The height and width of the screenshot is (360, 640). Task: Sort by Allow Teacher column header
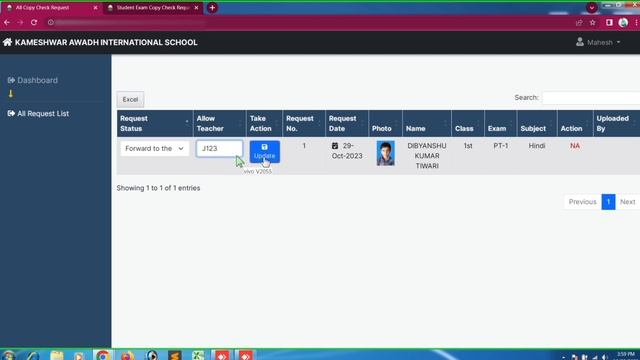pyautogui.click(x=219, y=123)
